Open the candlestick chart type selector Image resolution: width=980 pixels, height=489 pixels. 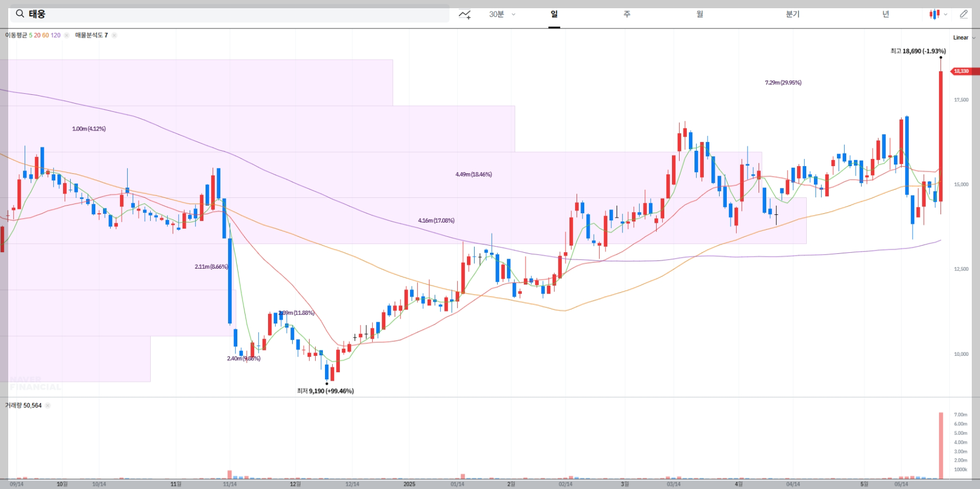(935, 14)
